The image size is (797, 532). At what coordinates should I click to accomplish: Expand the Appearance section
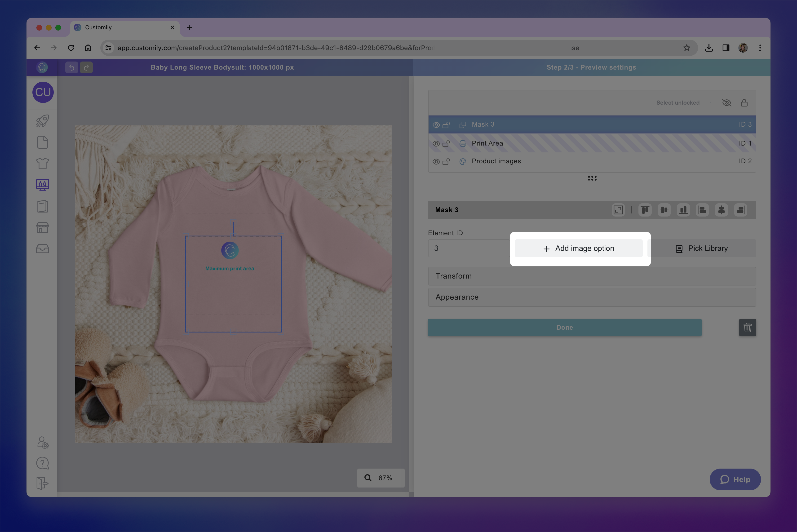592,297
